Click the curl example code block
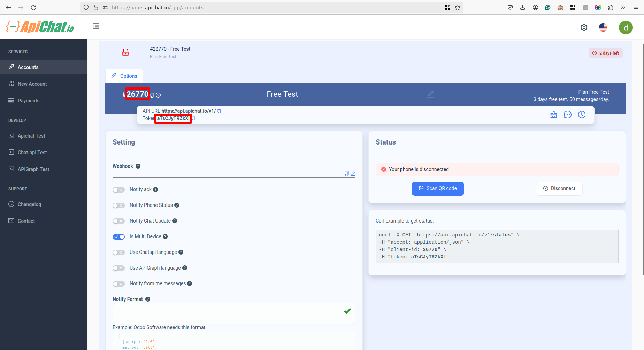The height and width of the screenshot is (350, 644). [x=497, y=246]
